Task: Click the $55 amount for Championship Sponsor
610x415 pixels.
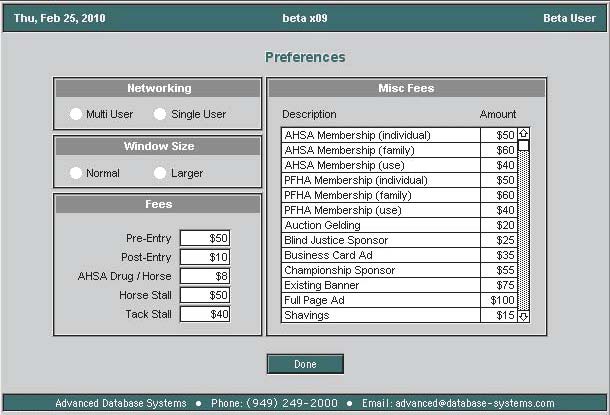Action: pyautogui.click(x=499, y=270)
